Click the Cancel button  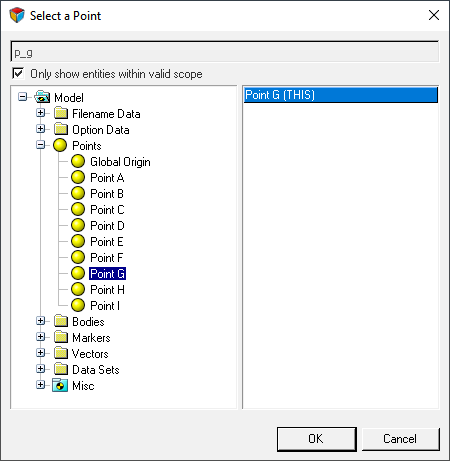pos(400,439)
